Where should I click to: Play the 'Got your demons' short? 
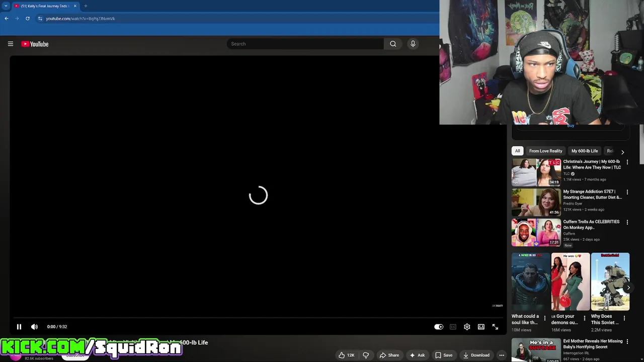(571, 282)
